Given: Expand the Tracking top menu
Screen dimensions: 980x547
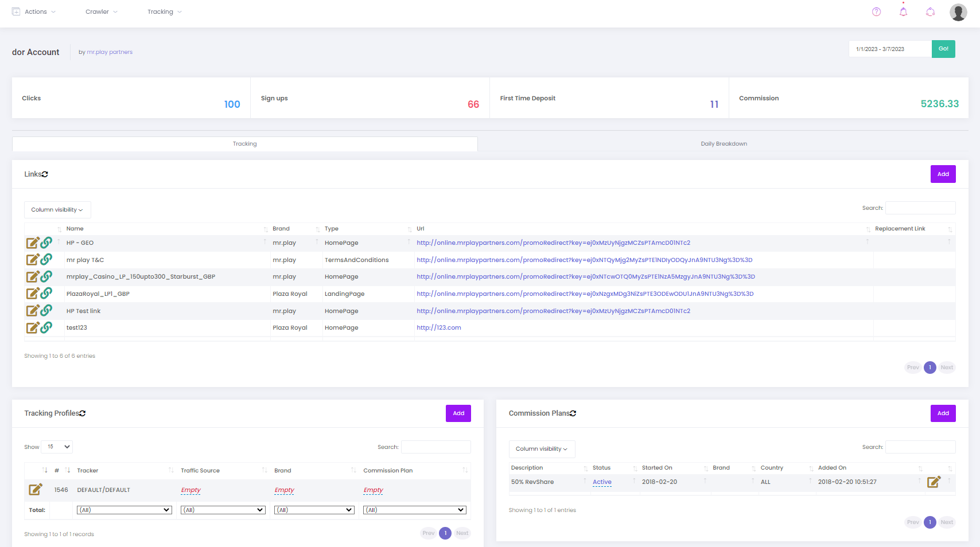Looking at the screenshot, I should click(x=165, y=11).
